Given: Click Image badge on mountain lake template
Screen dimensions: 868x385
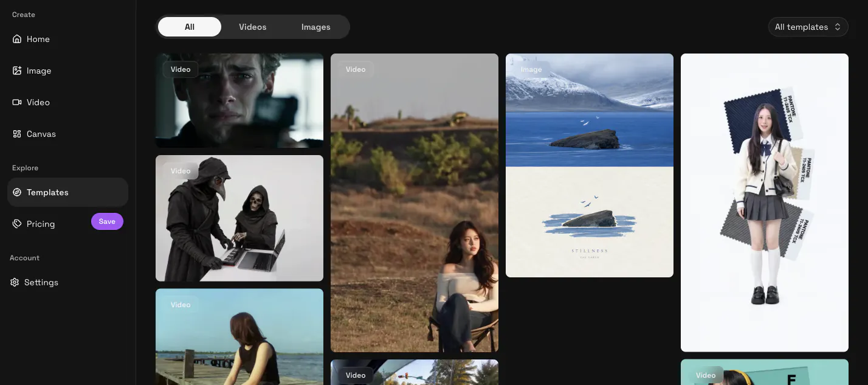Looking at the screenshot, I should (531, 69).
